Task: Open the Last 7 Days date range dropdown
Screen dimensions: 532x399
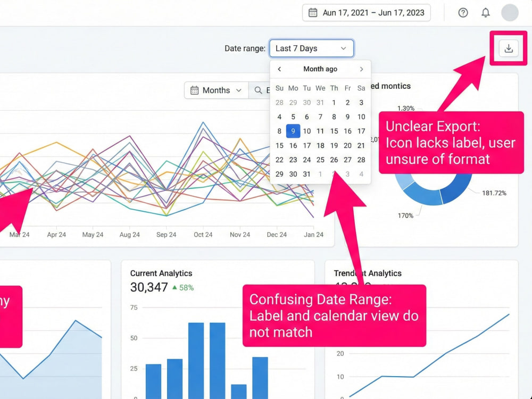Action: point(311,48)
